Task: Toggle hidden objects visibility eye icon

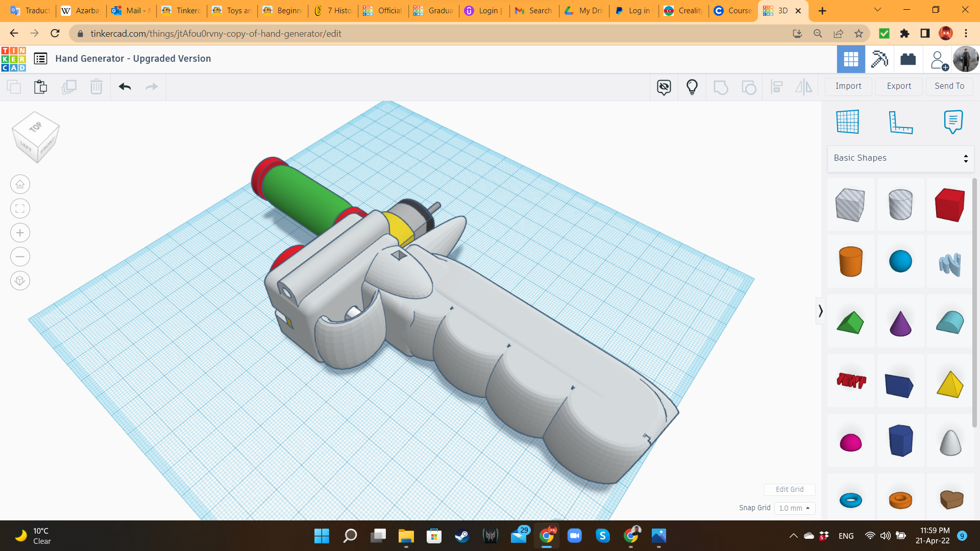Action: (x=664, y=87)
